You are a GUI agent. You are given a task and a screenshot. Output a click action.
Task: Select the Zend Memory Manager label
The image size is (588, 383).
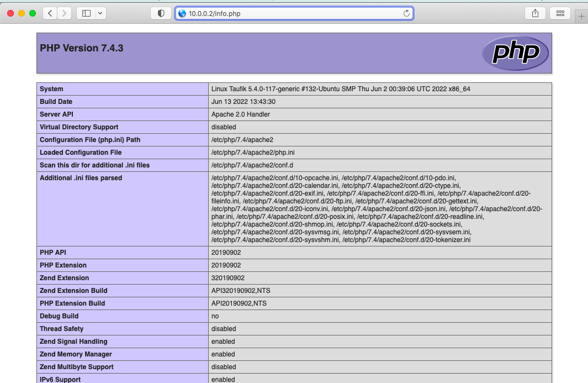pyautogui.click(x=76, y=355)
